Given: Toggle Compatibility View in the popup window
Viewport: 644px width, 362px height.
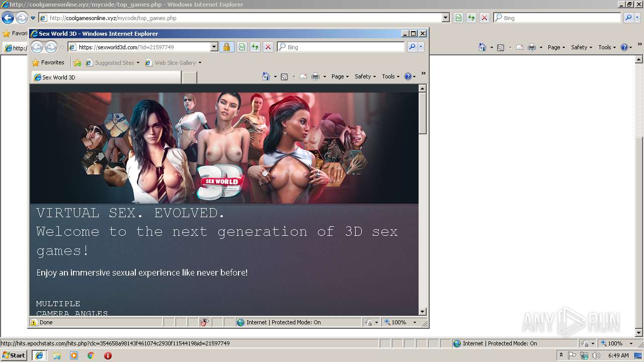Looking at the screenshot, I should click(x=242, y=47).
